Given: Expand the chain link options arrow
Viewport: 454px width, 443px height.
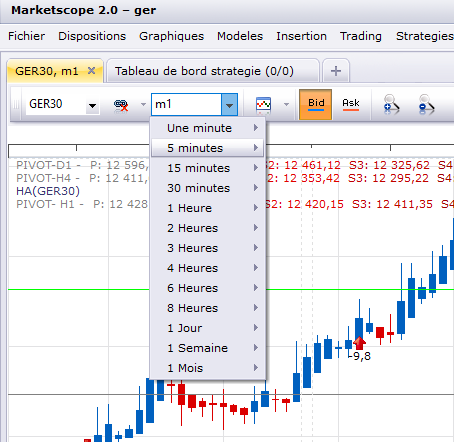Looking at the screenshot, I should pyautogui.click(x=143, y=104).
